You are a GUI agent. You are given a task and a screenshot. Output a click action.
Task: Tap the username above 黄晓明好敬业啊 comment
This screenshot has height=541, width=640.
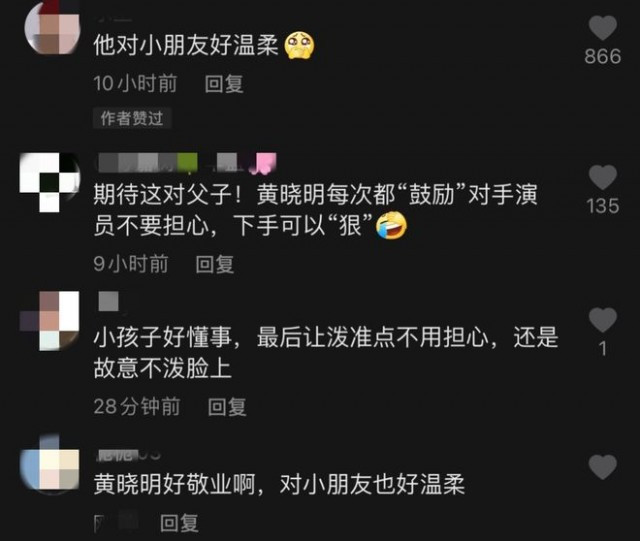pos(128,455)
